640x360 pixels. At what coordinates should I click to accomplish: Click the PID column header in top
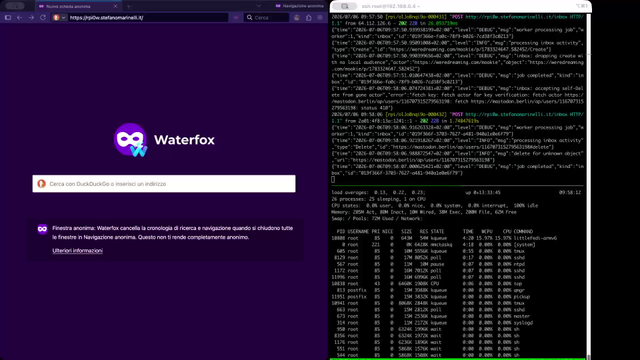click(x=341, y=231)
